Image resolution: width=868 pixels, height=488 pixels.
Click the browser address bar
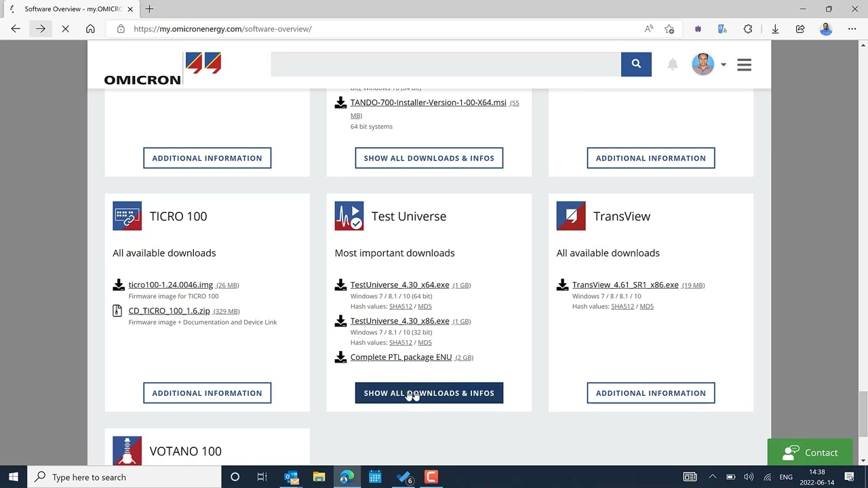tap(380, 28)
